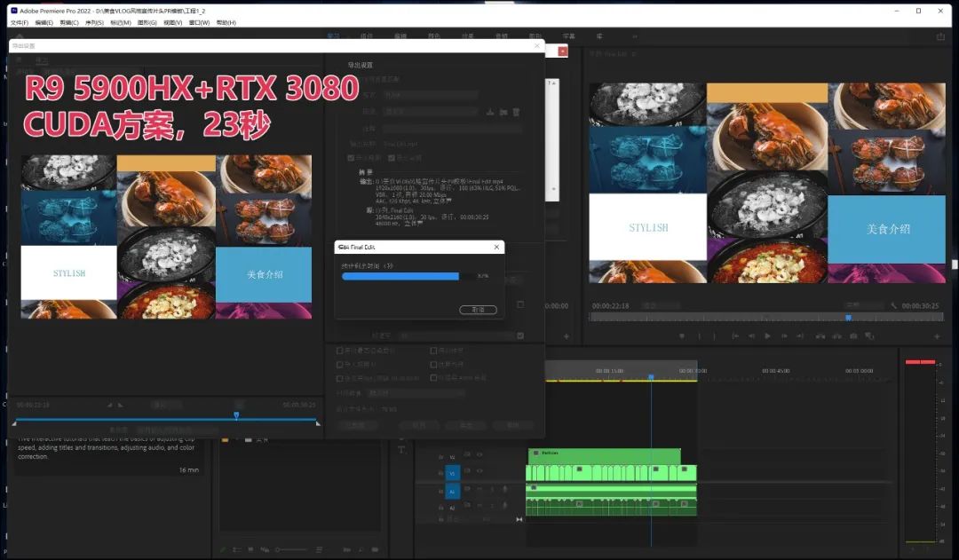Toggle the export video checkbox
959x560 pixels.
point(351,157)
